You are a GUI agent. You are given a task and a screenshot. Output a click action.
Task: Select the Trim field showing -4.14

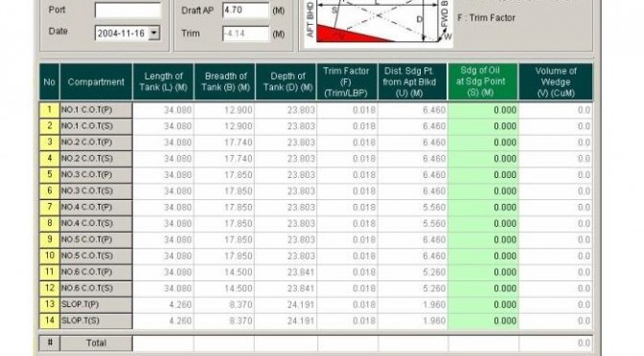pyautogui.click(x=245, y=33)
